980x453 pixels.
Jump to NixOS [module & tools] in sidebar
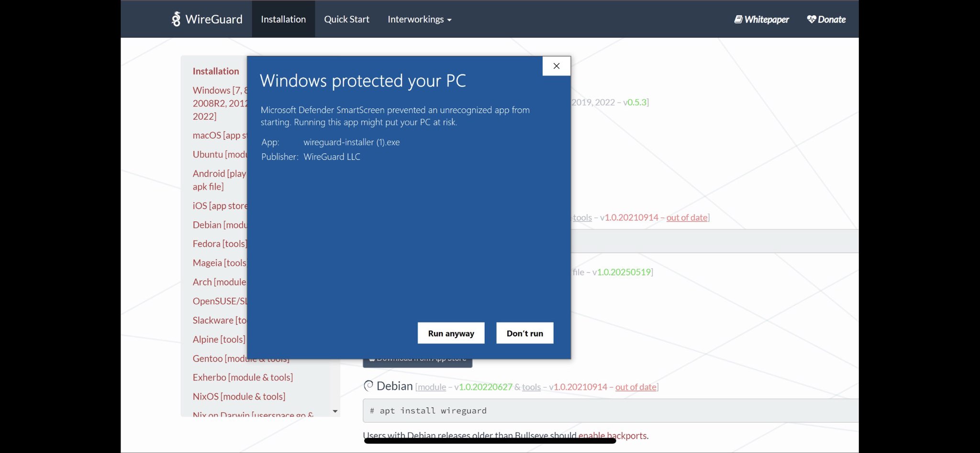[x=239, y=396]
